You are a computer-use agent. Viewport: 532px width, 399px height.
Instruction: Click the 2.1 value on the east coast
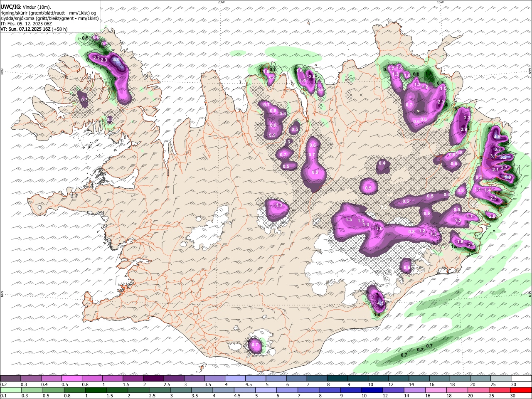click(x=495, y=170)
